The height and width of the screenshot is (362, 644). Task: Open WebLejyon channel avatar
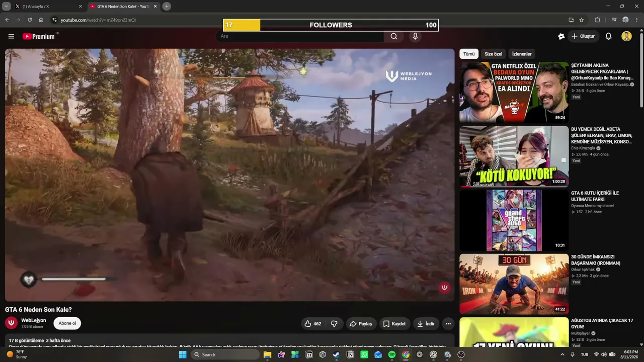pos(11,323)
